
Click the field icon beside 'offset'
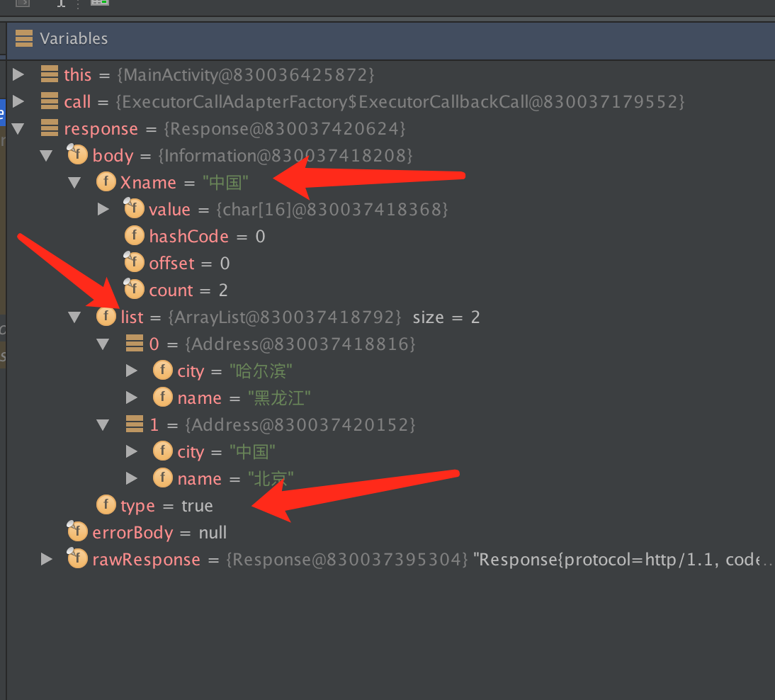(x=134, y=262)
